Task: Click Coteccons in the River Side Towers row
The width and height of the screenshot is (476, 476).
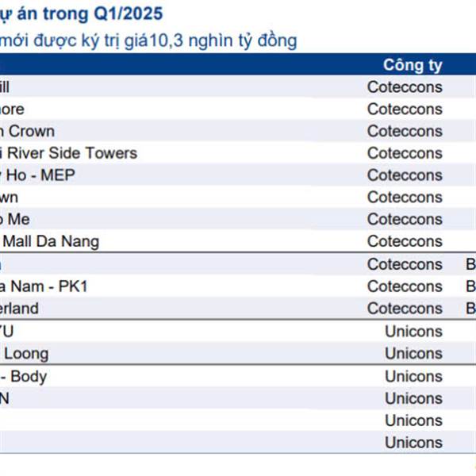Action: pos(405,153)
